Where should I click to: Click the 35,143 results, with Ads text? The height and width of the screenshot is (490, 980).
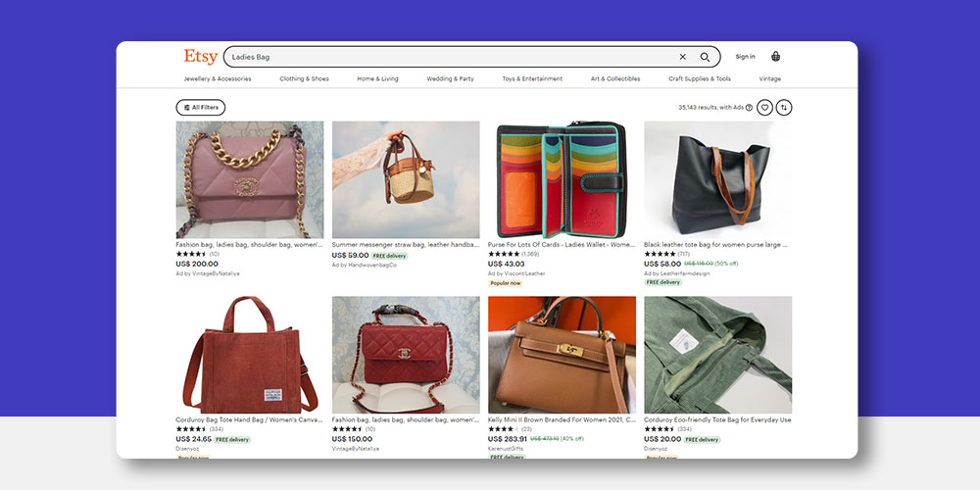pyautogui.click(x=711, y=108)
